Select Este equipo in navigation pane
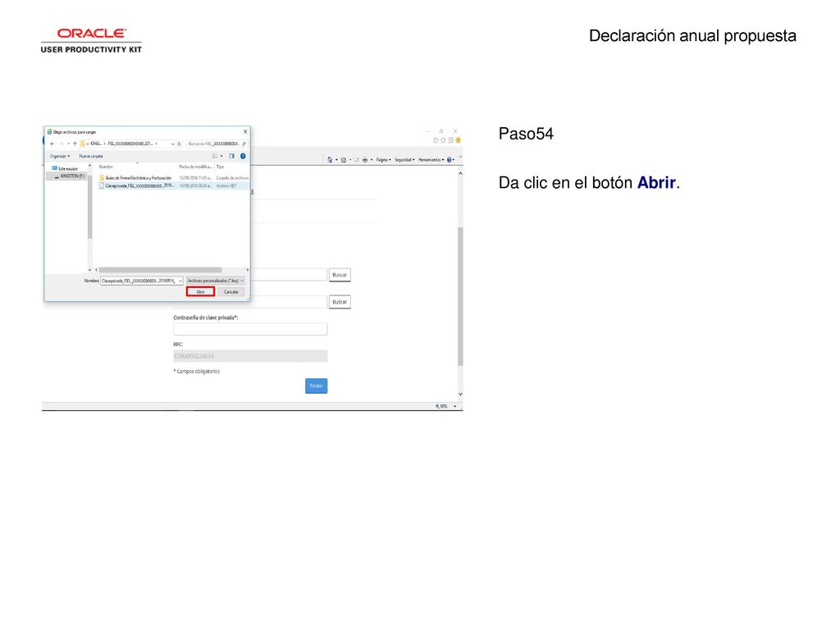Viewport: 840px width, 630px height. click(65, 168)
